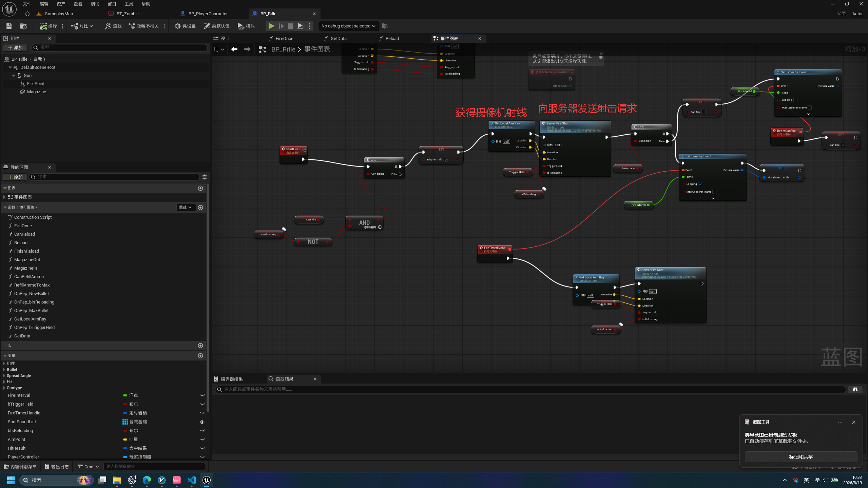This screenshot has height=488, width=868.
Task: Click the Advance single frame button
Action: [x=281, y=26]
